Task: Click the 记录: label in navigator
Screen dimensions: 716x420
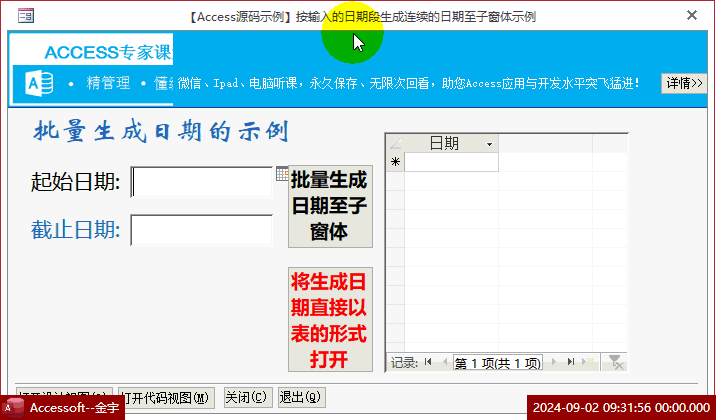Action: 405,363
